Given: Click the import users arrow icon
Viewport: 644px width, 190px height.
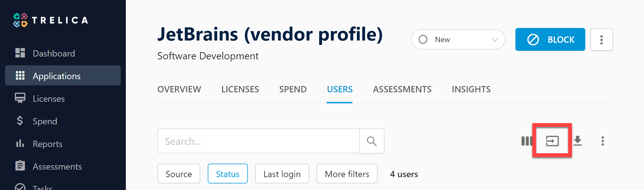Looking at the screenshot, I should (x=552, y=141).
